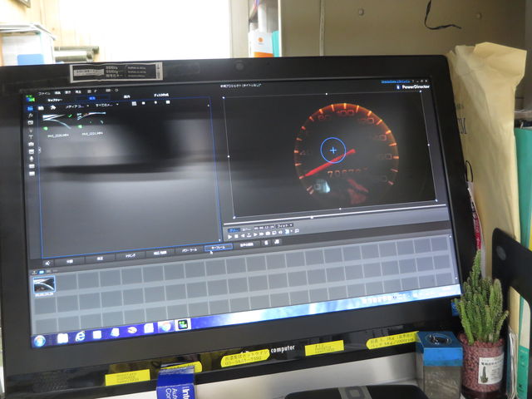Open the 表示 menu

coord(68,92)
